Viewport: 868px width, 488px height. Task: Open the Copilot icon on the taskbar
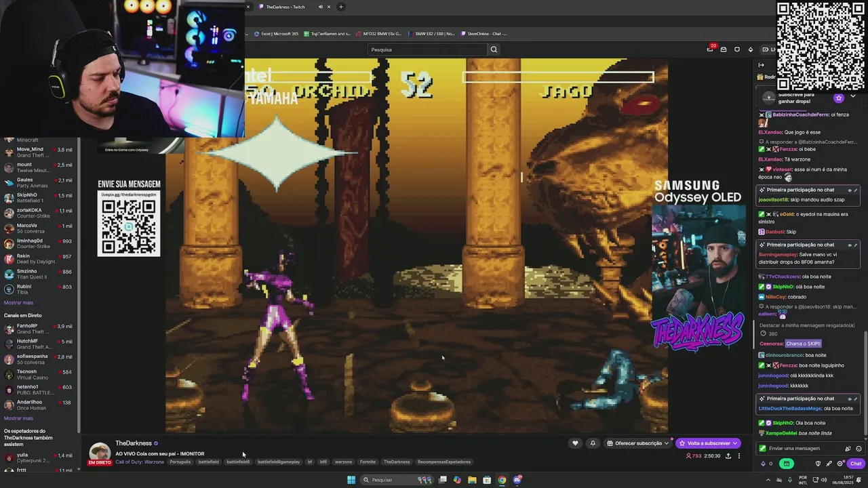click(x=457, y=480)
